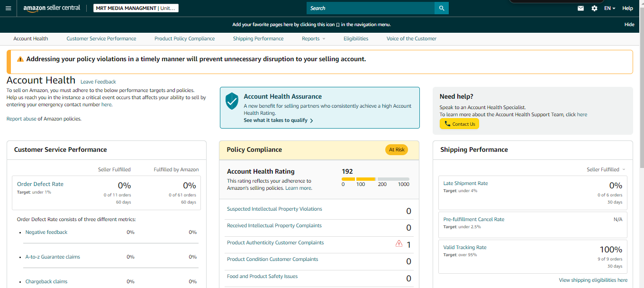Focus the Search input field
Screen dimensions: 644x288
371,8
